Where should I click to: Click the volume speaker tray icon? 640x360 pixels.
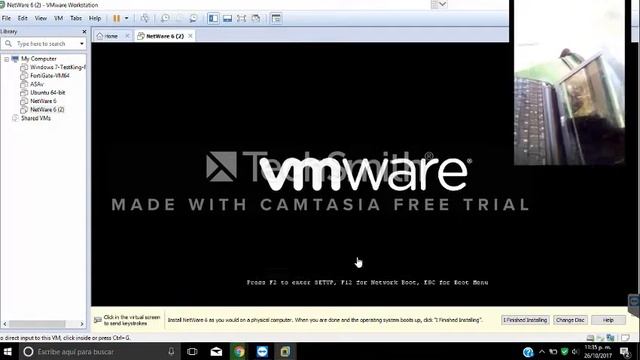575,352
